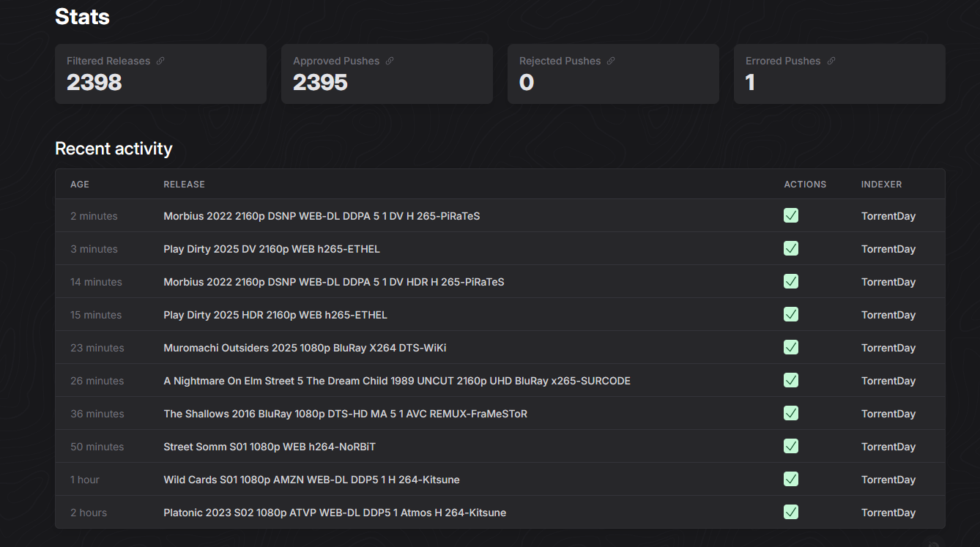Click the AGE column header
The width and height of the screenshot is (980, 547).
pos(80,185)
